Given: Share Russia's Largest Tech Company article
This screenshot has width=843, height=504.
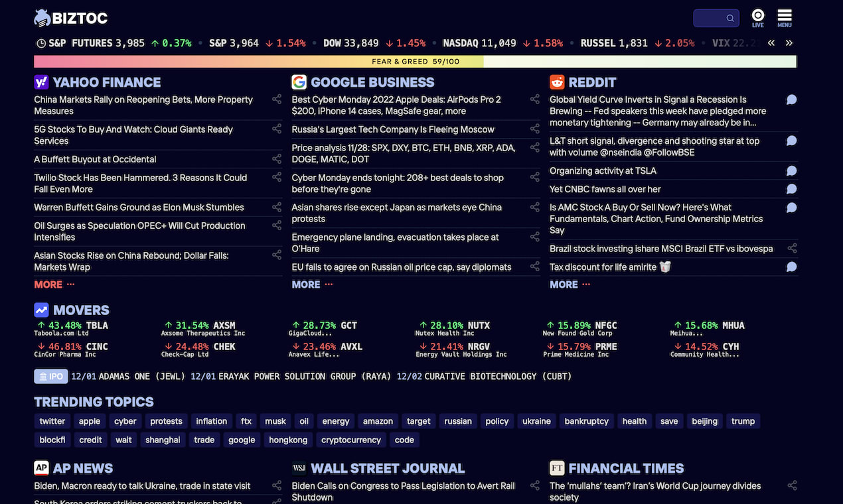Looking at the screenshot, I should [x=534, y=129].
